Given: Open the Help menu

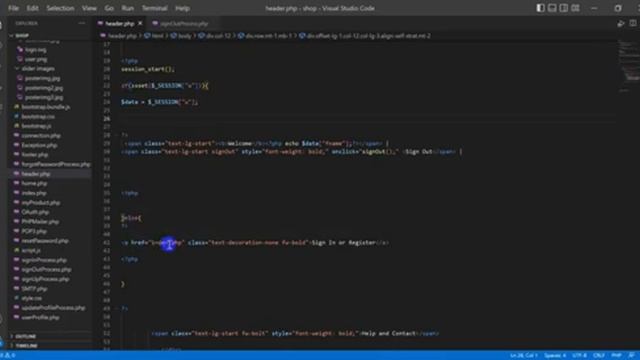Looking at the screenshot, I should (x=182, y=8).
